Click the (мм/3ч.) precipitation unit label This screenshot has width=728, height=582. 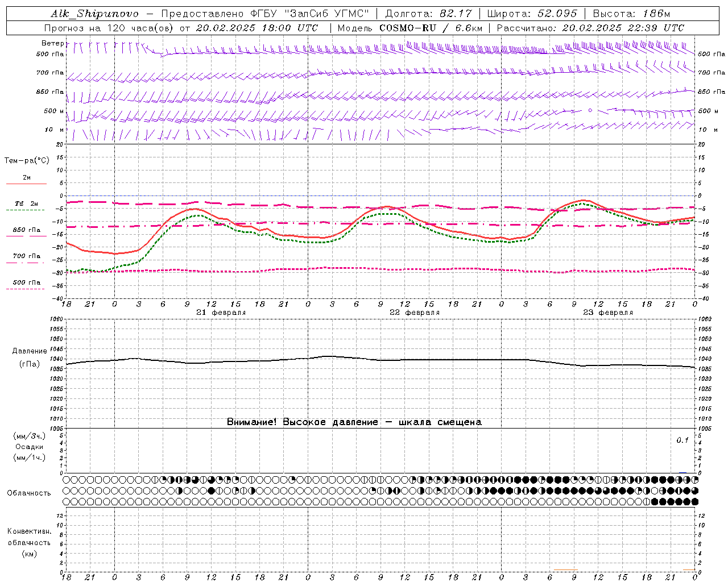point(29,436)
